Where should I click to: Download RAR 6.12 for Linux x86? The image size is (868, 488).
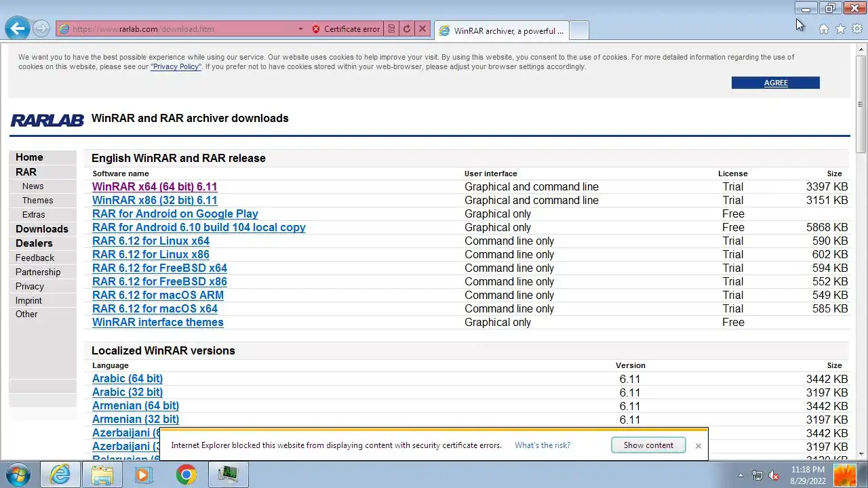151,254
